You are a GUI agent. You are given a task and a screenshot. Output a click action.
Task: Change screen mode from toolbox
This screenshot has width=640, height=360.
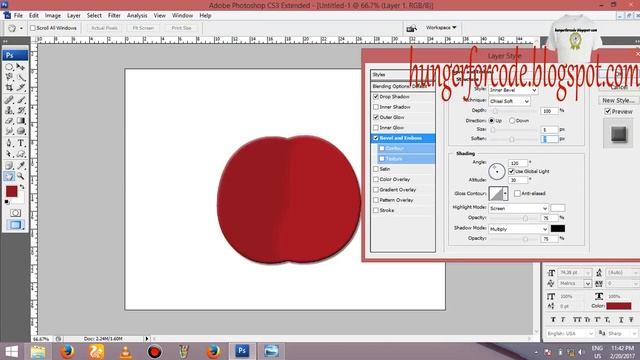tap(15, 225)
